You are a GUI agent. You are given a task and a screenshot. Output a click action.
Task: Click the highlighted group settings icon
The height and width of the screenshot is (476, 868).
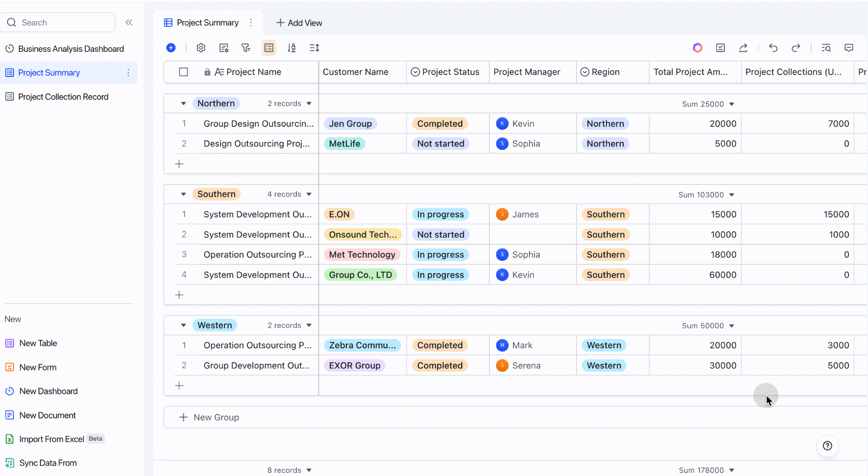coord(269,48)
